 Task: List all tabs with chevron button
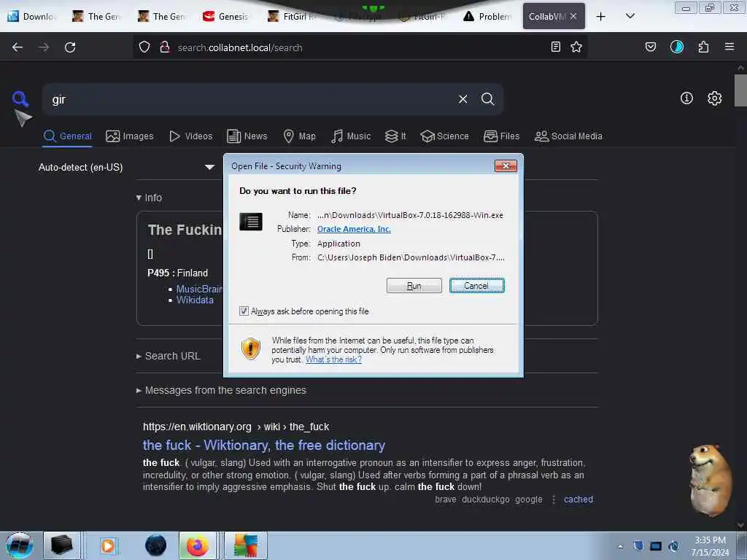tap(630, 17)
